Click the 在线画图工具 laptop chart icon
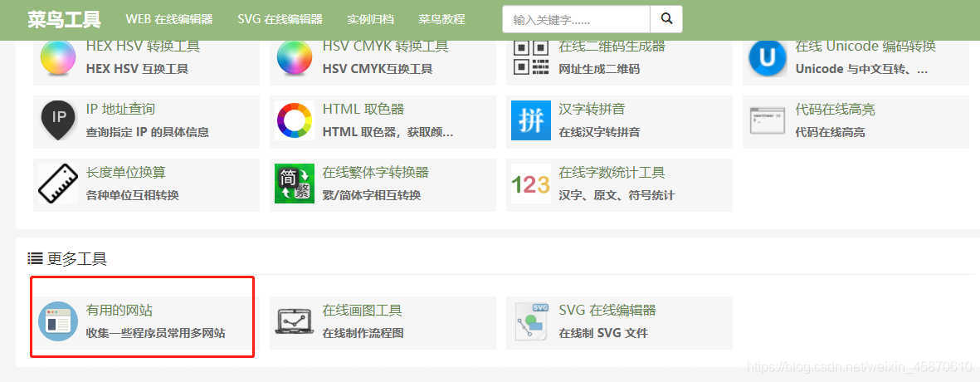This screenshot has width=980, height=382. tap(295, 322)
